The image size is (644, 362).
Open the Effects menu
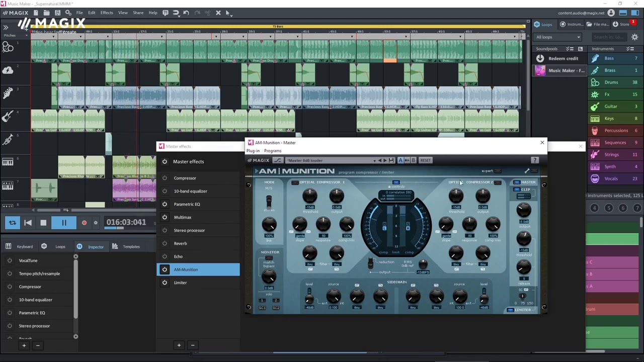point(107,13)
